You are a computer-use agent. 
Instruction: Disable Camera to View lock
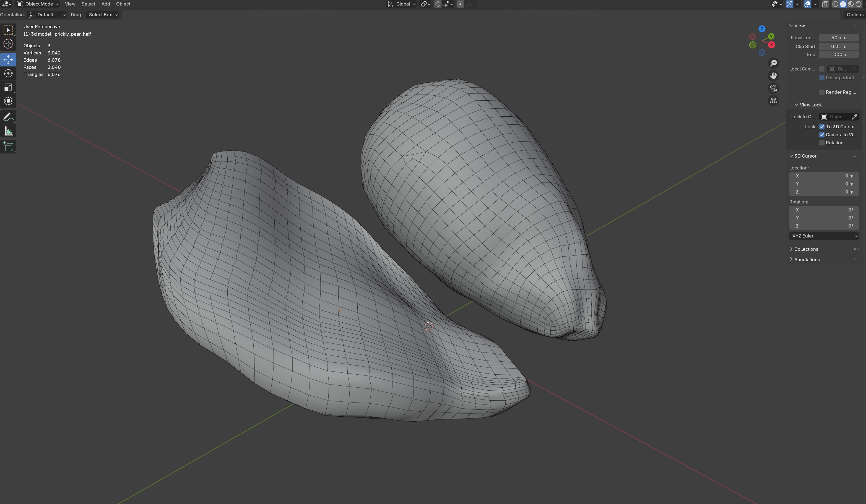click(822, 135)
